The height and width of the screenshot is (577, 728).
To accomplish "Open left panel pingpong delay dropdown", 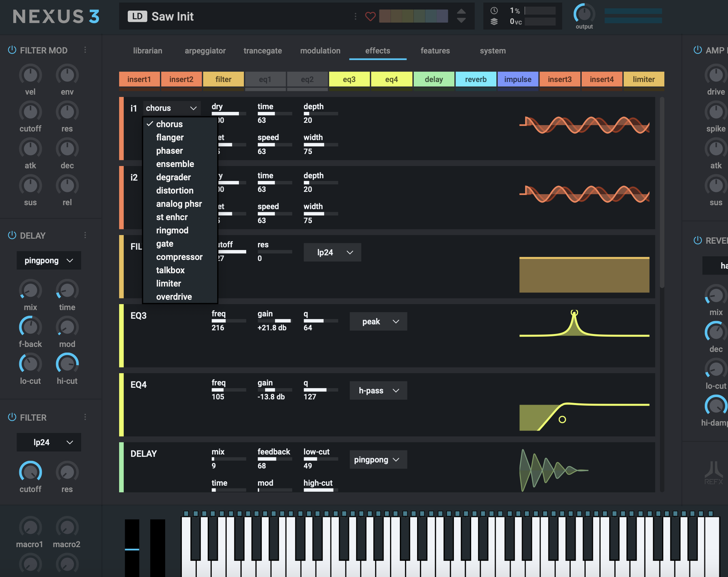I will pos(49,261).
